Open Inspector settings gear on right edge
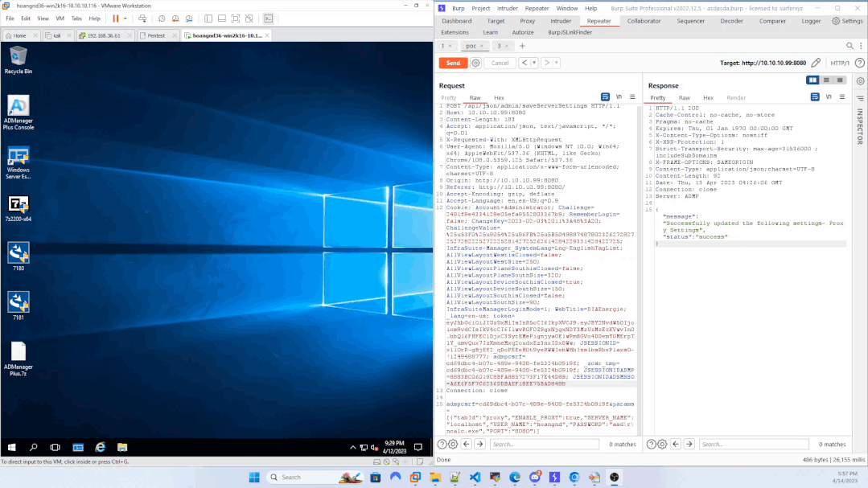The image size is (868, 488). (x=860, y=80)
